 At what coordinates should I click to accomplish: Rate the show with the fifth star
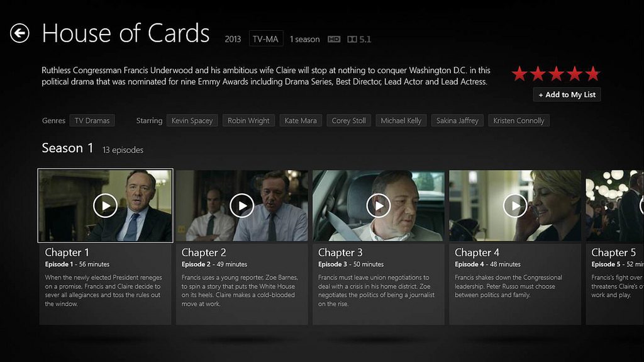click(x=592, y=74)
